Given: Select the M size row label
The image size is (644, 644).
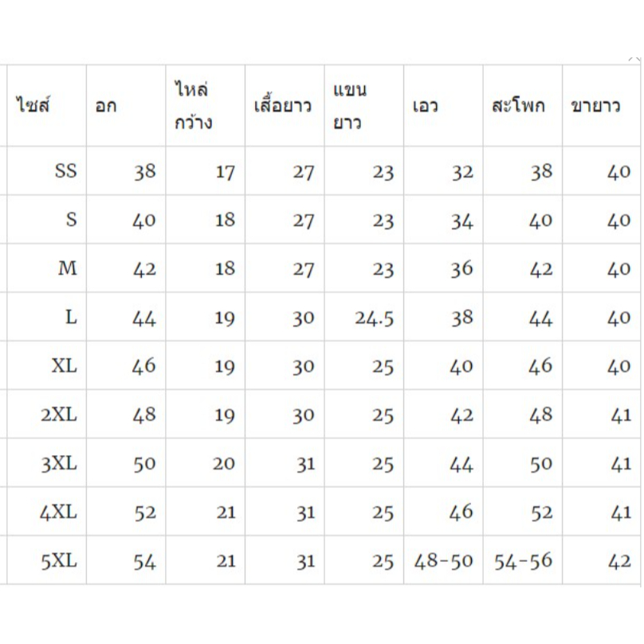Looking at the screenshot, I should pyautogui.click(x=68, y=269).
